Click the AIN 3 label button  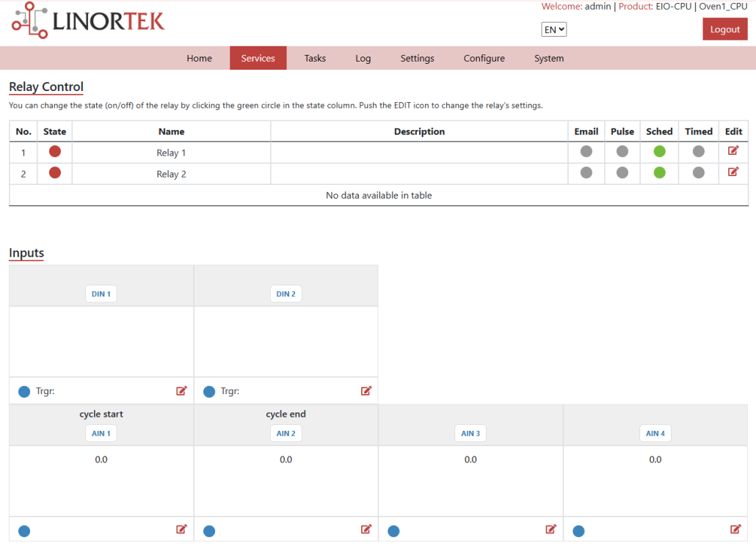(470, 433)
